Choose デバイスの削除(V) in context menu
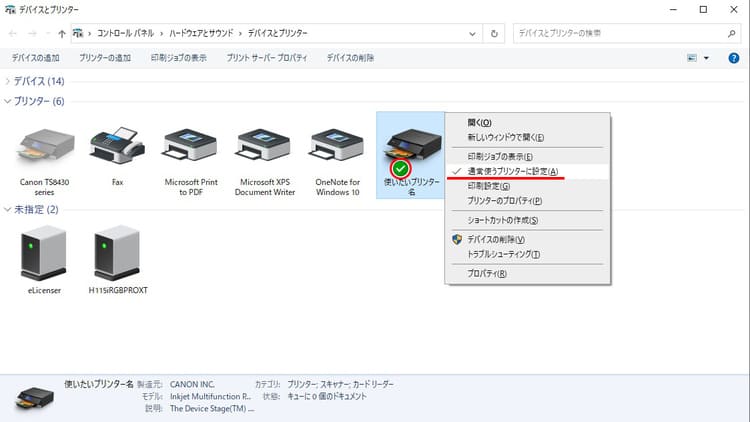Image resolution: width=750 pixels, height=422 pixels. [x=527, y=239]
